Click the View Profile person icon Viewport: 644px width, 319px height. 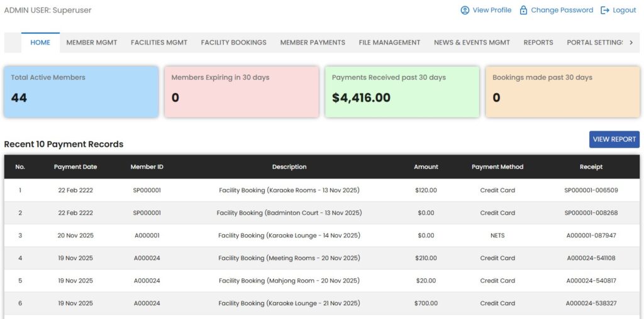(465, 10)
